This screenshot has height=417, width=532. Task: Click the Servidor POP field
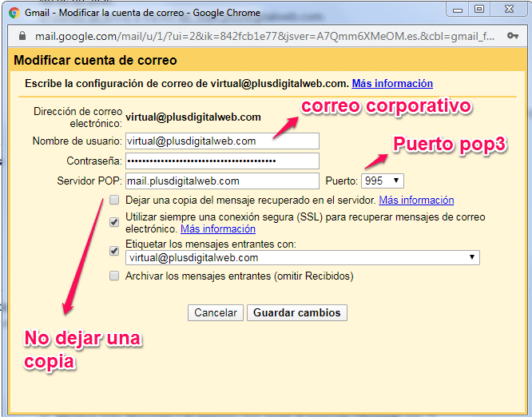[222, 181]
